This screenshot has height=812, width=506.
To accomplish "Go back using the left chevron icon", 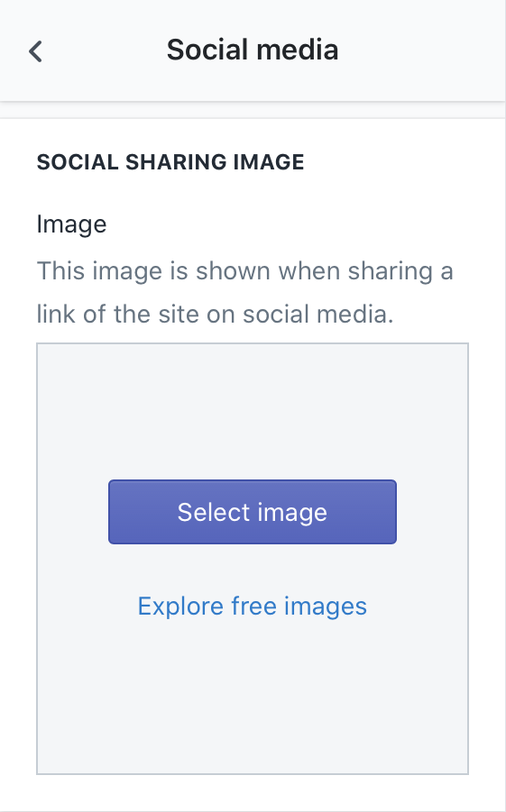I will click(x=35, y=51).
